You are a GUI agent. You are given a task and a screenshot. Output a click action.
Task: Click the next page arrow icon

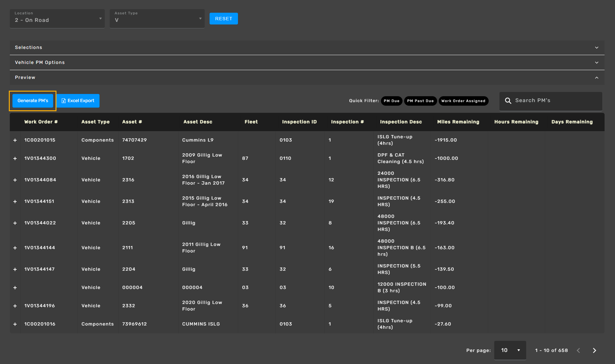coord(594,350)
